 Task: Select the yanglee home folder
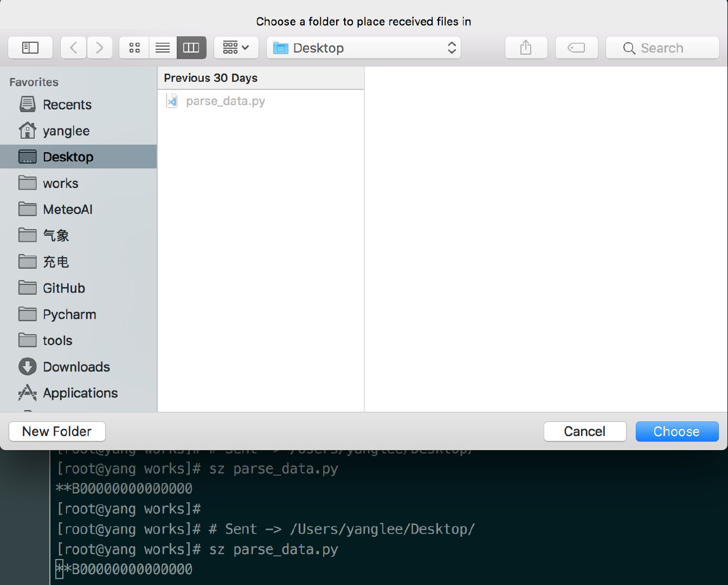coord(66,131)
